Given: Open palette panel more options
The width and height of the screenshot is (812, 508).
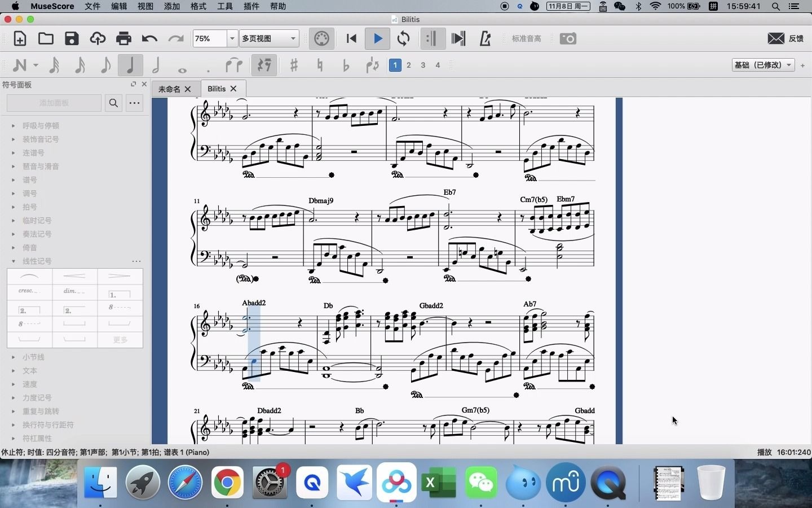Looking at the screenshot, I should click(x=134, y=103).
